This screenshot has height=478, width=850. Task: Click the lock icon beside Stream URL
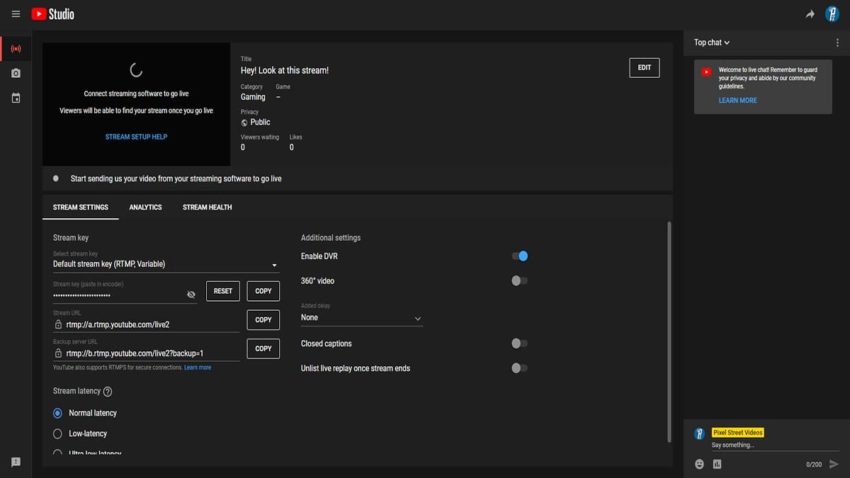tap(58, 324)
